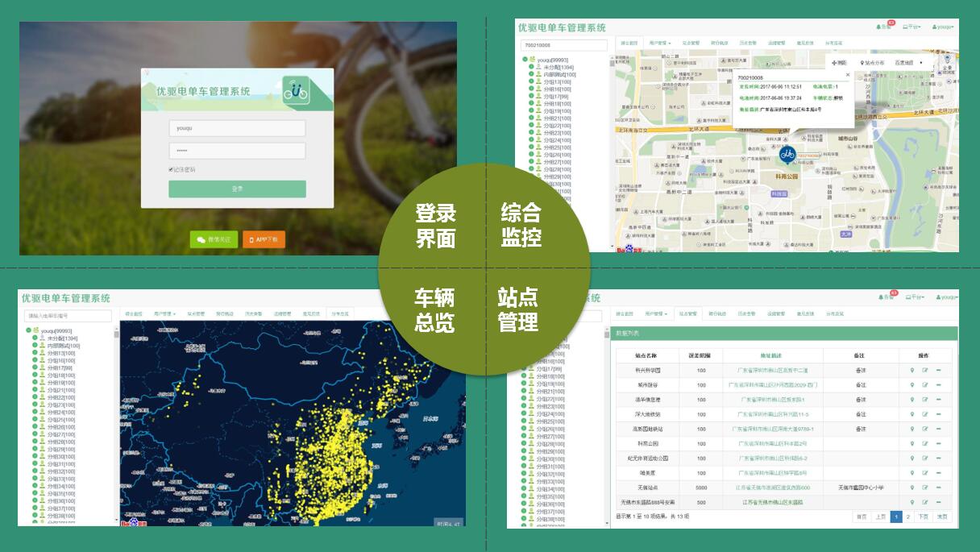Open the 百度地图 map type dropdown

pos(908,62)
